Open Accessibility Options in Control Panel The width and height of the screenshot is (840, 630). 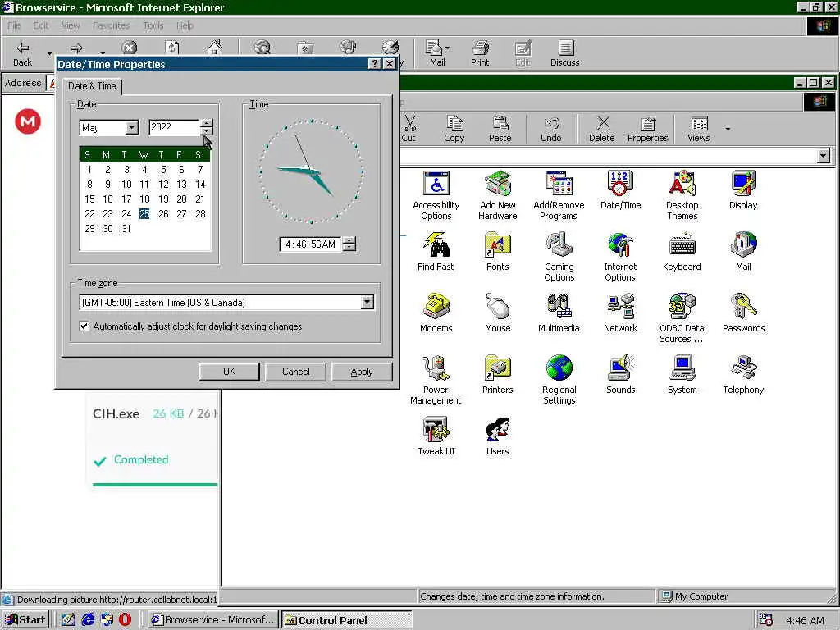click(436, 195)
